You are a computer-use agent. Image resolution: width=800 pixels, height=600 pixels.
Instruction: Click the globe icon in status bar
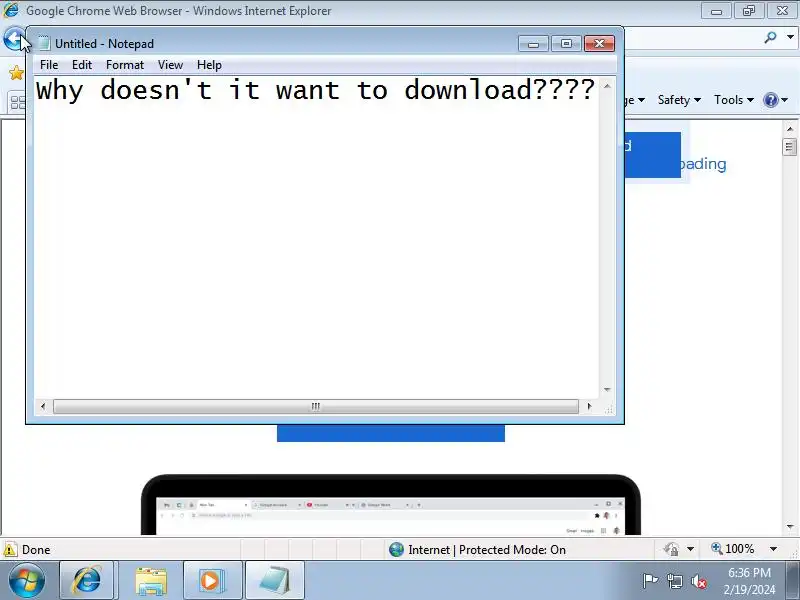pyautogui.click(x=396, y=549)
